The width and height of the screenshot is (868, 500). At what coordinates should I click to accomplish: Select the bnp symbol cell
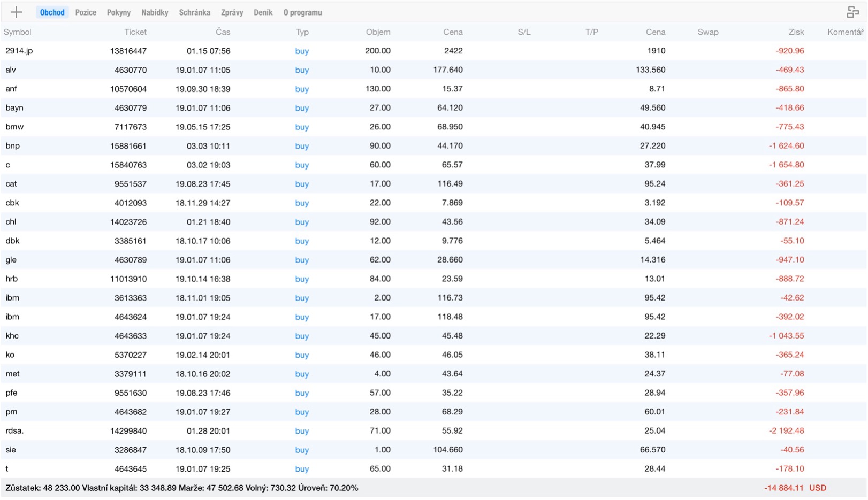pos(12,146)
